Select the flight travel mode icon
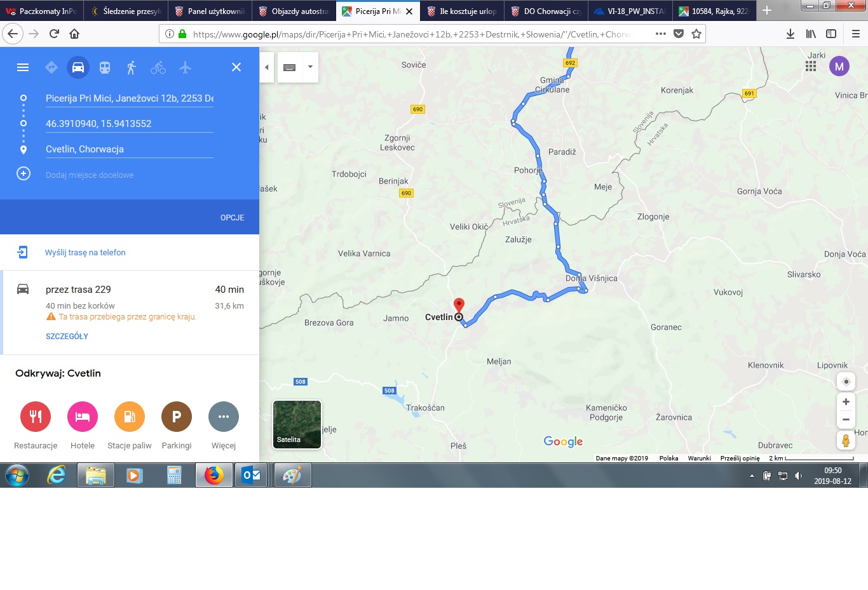The height and width of the screenshot is (590, 868). point(185,67)
